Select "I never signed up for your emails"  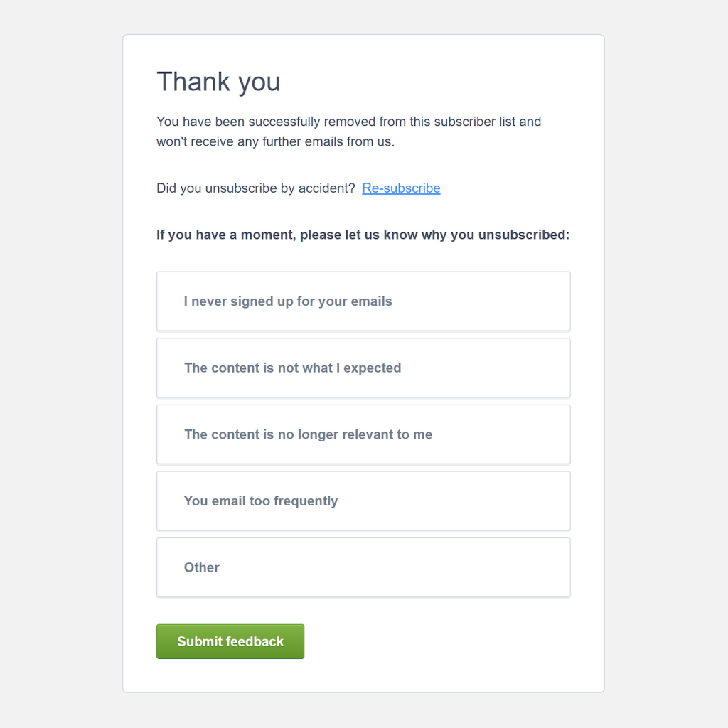(363, 301)
